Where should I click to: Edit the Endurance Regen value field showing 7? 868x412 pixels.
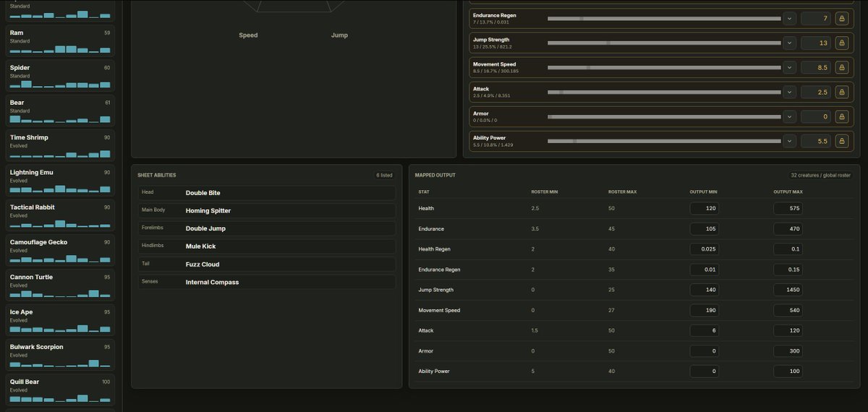tap(816, 18)
